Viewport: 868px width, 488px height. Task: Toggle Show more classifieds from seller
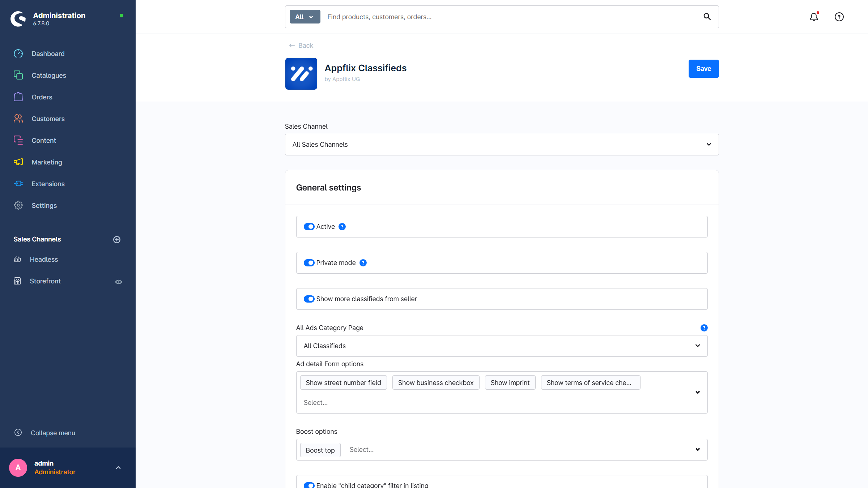309,299
